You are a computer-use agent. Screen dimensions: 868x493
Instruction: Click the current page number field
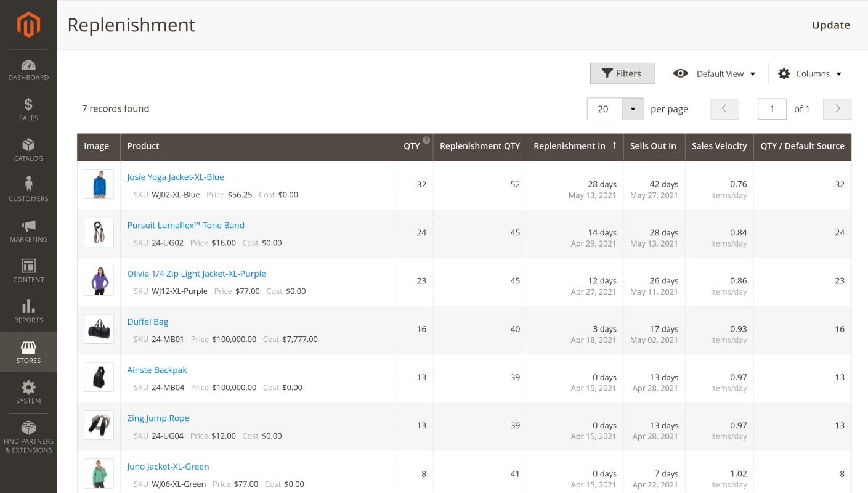pos(772,109)
